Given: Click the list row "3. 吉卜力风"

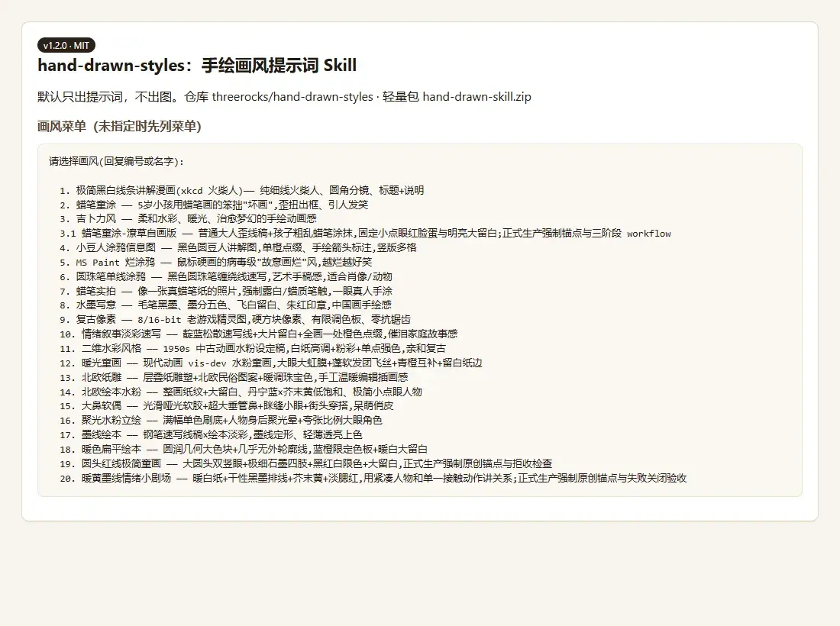Looking at the screenshot, I should 188,219.
